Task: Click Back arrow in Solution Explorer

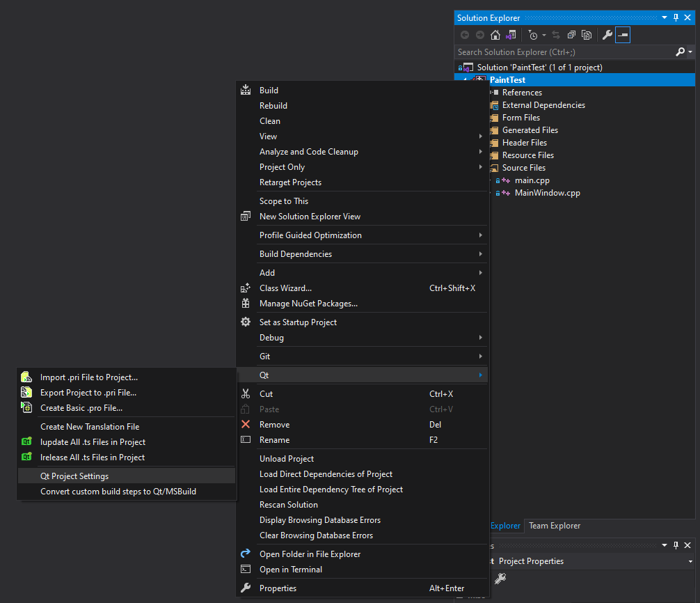Action: [x=465, y=35]
